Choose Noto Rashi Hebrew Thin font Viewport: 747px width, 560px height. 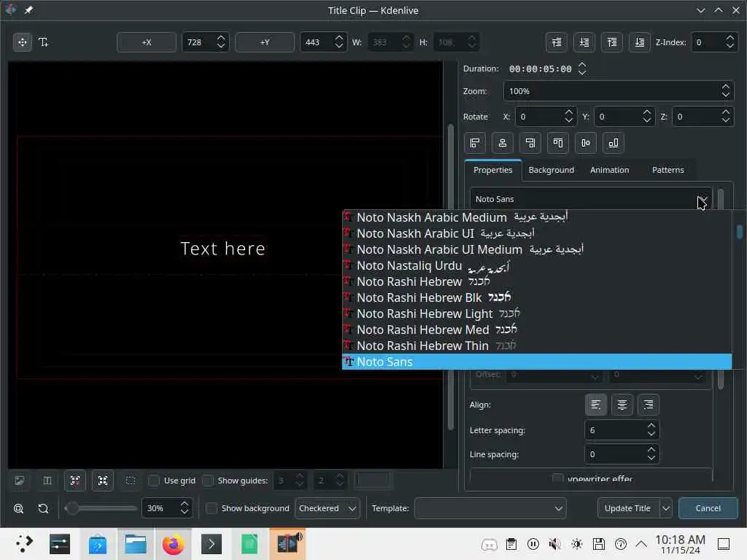(x=537, y=346)
